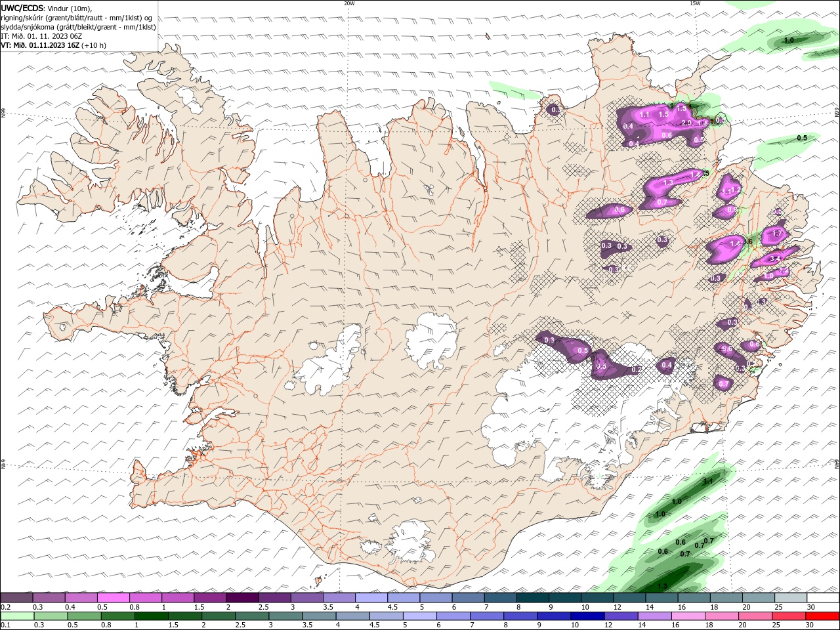Select the '1.0' rain value in top-right corner
This screenshot has width=840, height=630.
[x=789, y=40]
